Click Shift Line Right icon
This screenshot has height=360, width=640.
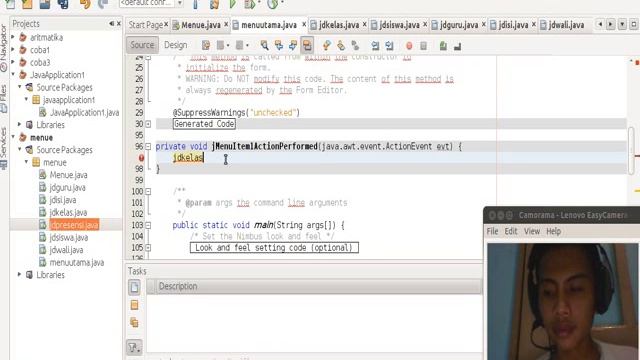coord(389,45)
